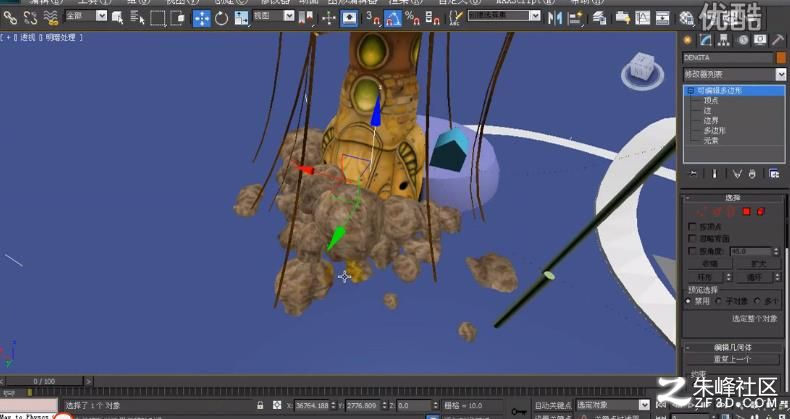Select the 子对象 preview radio button
Image resolution: width=790 pixels, height=419 pixels.
click(719, 301)
